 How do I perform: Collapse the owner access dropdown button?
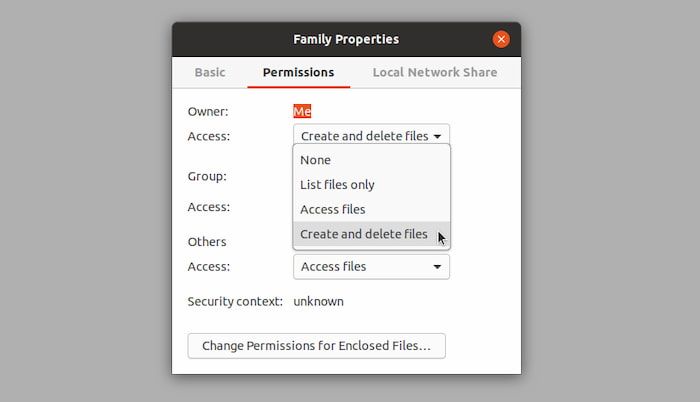[x=371, y=136]
